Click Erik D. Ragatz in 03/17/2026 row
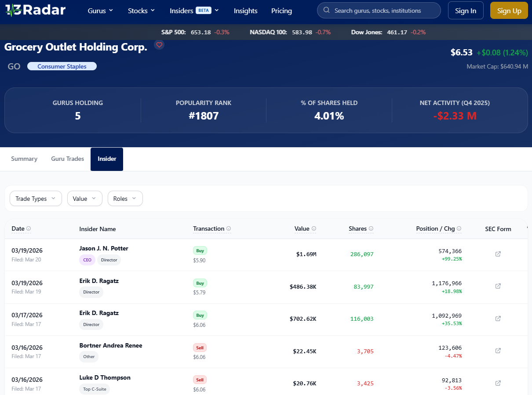This screenshot has width=532, height=395. click(x=99, y=313)
